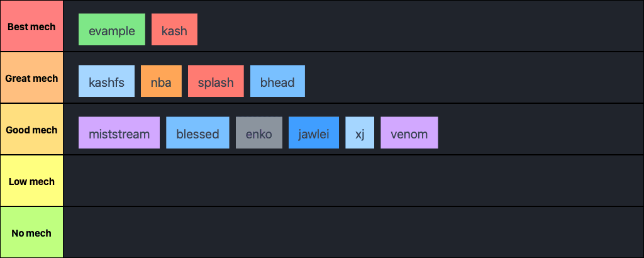Click the purple miststream tile

(x=119, y=133)
